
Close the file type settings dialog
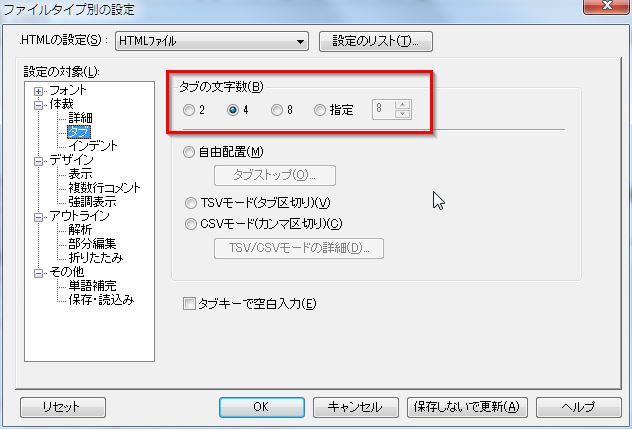click(x=602, y=9)
